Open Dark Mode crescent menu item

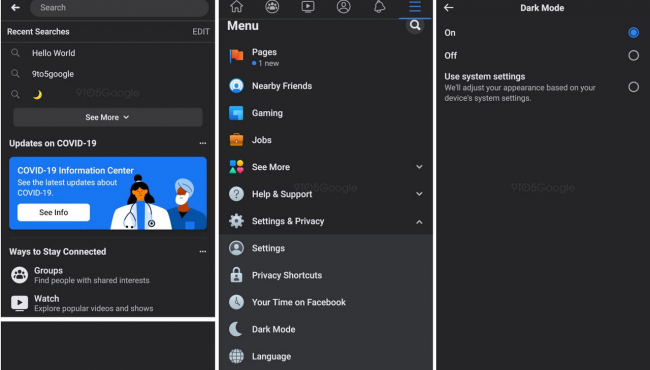tap(326, 329)
